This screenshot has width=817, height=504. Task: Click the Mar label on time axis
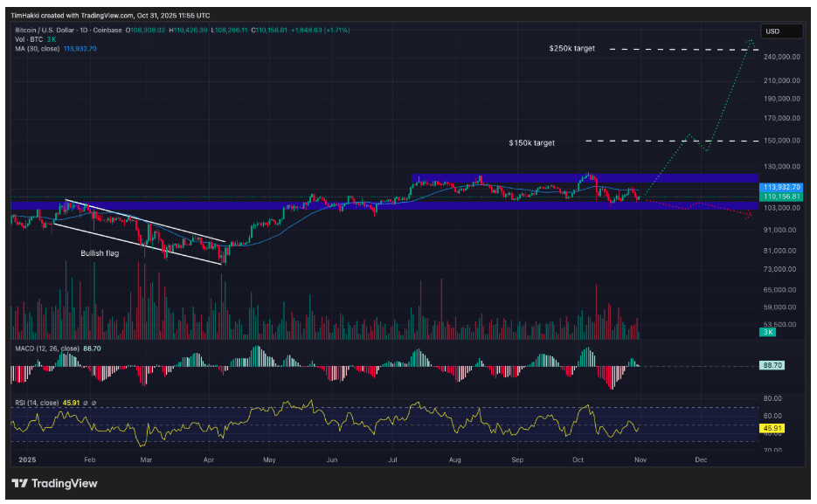(x=146, y=459)
